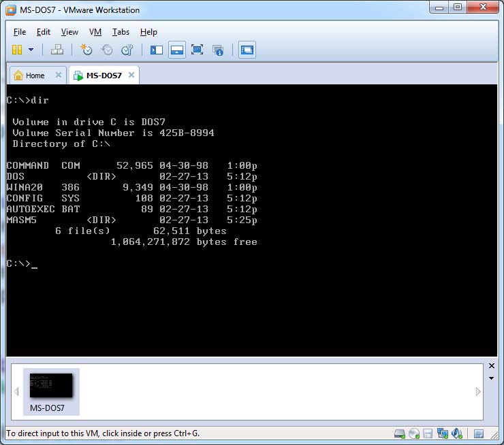Image resolution: width=504 pixels, height=445 pixels.
Task: Click the VMware Workstation title bar icon
Action: (x=11, y=10)
